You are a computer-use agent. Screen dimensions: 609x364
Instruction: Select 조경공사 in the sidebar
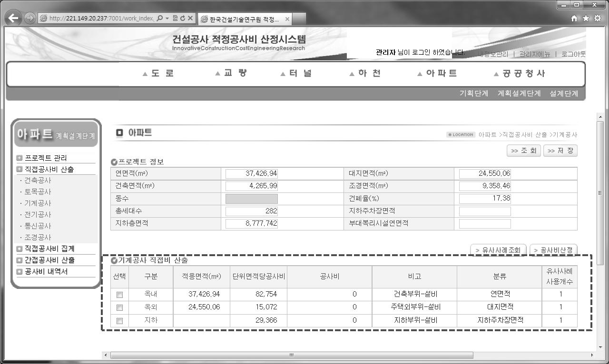38,238
